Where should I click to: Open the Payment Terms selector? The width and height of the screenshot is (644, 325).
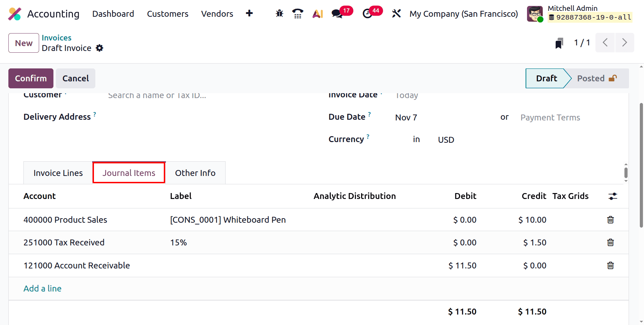pyautogui.click(x=550, y=117)
